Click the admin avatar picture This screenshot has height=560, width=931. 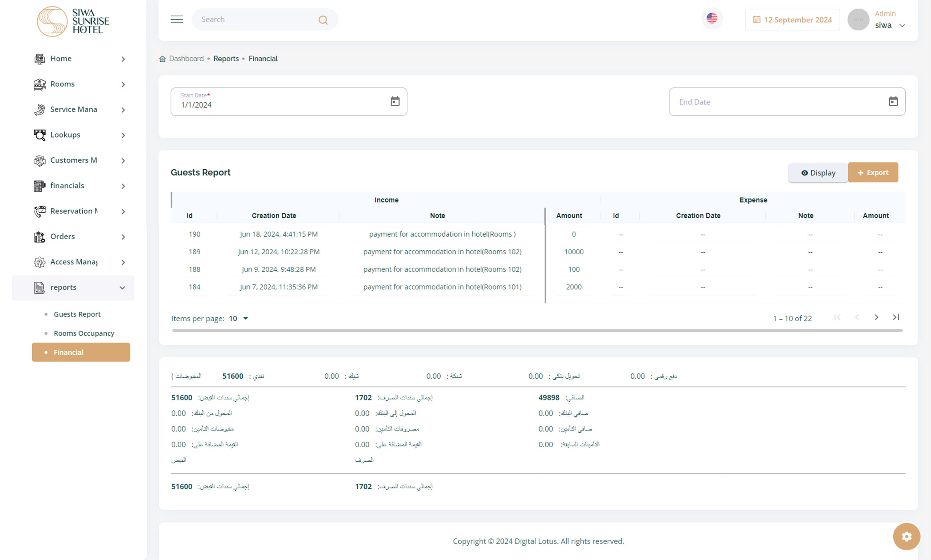click(x=858, y=19)
